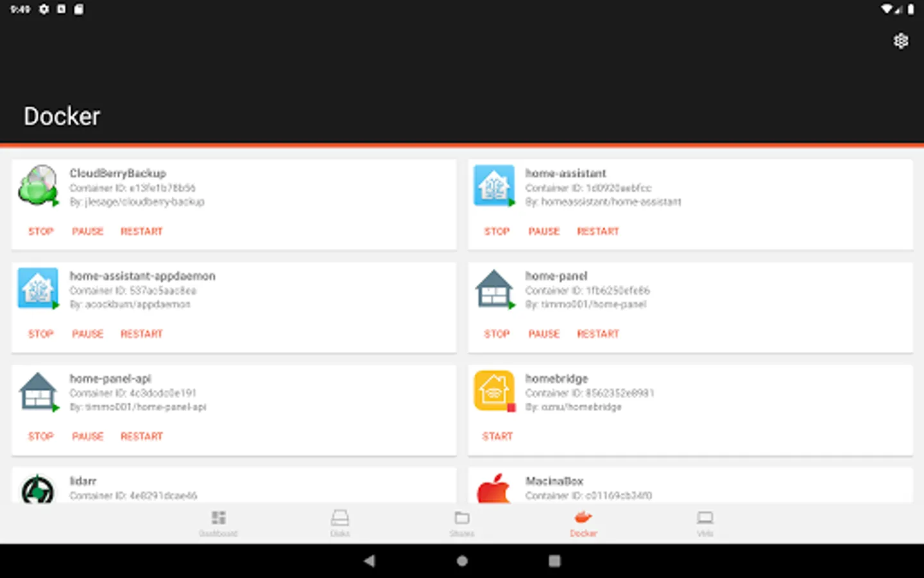The image size is (924, 578).
Task: Stop the home-assistant container
Action: 497,231
